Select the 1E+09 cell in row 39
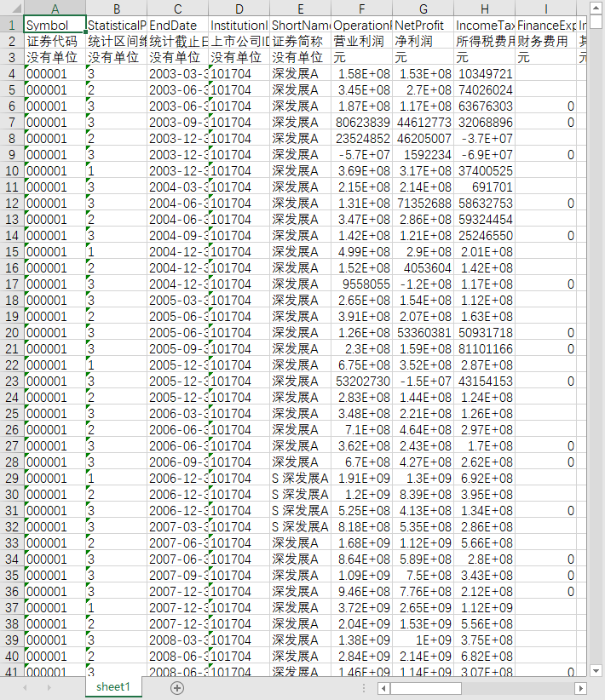The image size is (605, 700). pyautogui.click(x=423, y=640)
